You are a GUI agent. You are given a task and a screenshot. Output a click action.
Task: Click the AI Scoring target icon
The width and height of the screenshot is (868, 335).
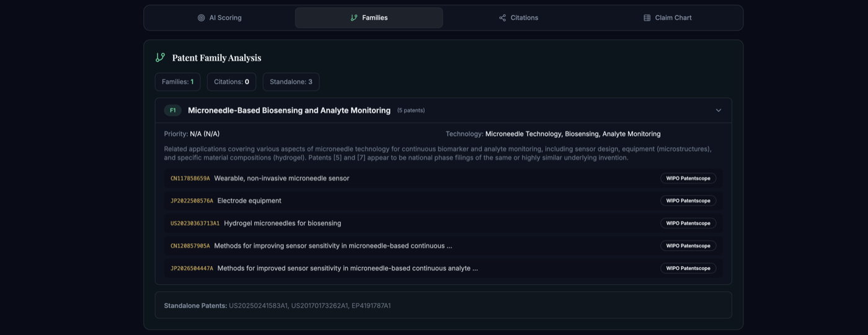(201, 18)
